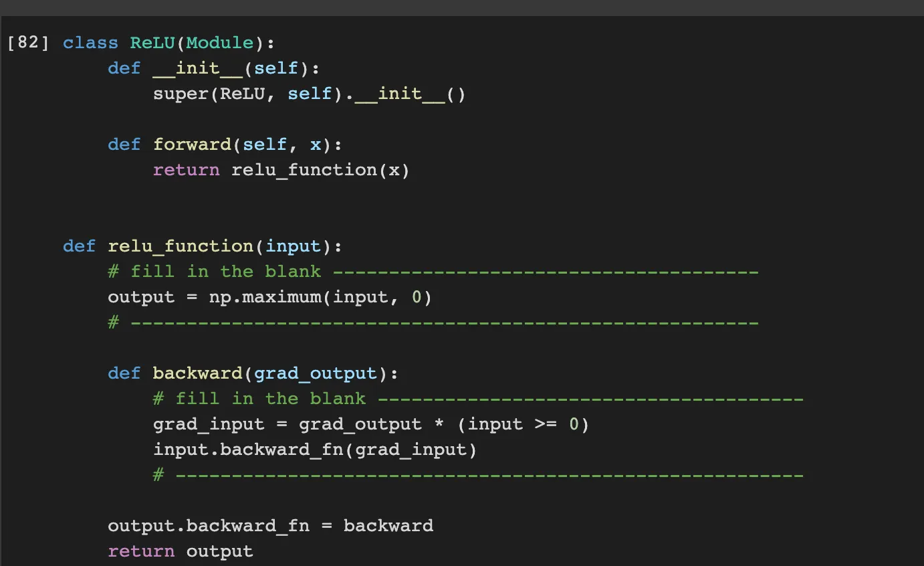This screenshot has width=924, height=566.
Task: Place cursor on 'class ReLU(Module):' line
Action: point(169,43)
